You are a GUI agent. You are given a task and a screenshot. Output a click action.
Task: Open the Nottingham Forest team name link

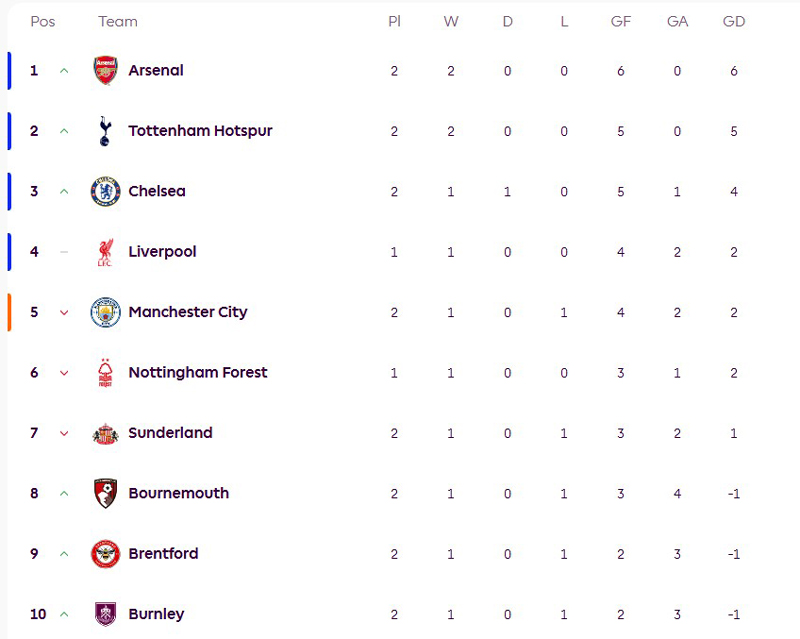coord(198,373)
